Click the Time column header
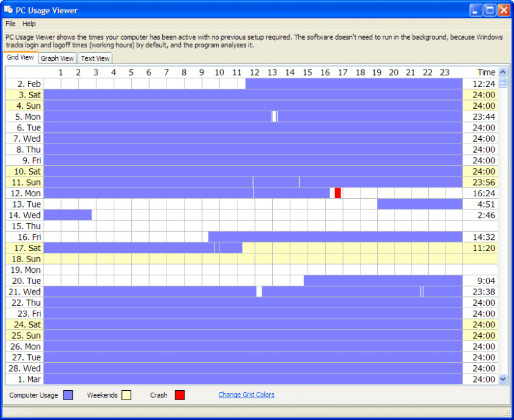This screenshot has width=514, height=420. coord(485,73)
